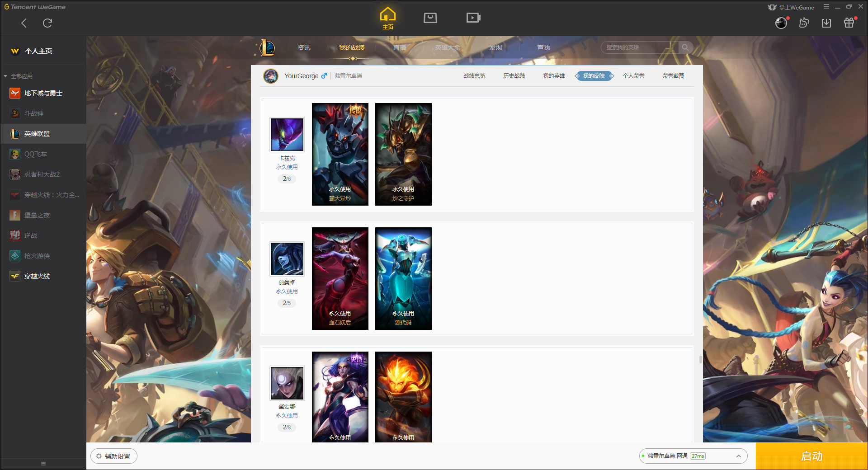This screenshot has height=470, width=868.
Task: Open the hamburger main menu icon
Action: 826,7
